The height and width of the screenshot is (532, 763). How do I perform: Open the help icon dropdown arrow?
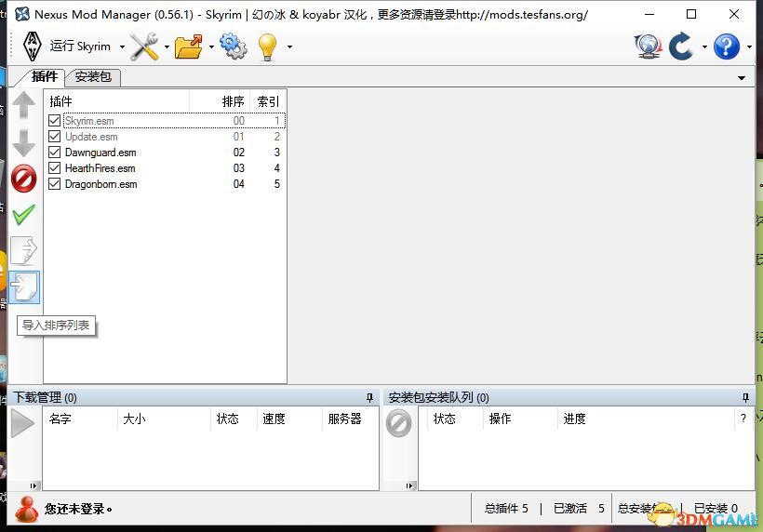click(x=749, y=47)
